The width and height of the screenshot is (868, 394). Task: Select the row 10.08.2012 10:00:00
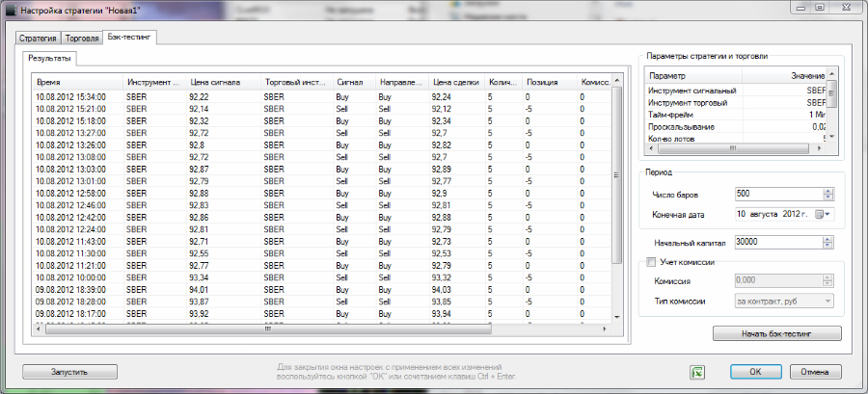(322, 276)
